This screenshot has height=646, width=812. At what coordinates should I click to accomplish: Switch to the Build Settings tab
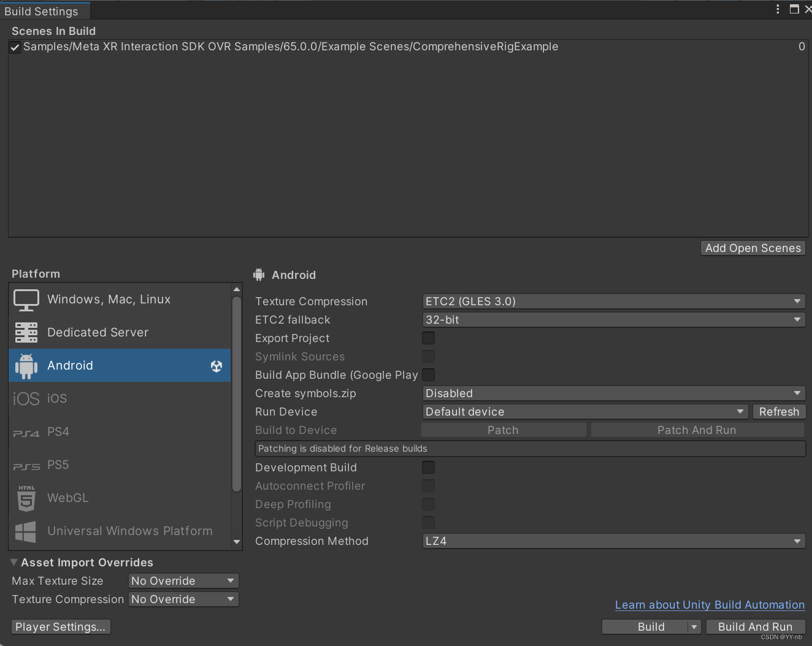[43, 10]
